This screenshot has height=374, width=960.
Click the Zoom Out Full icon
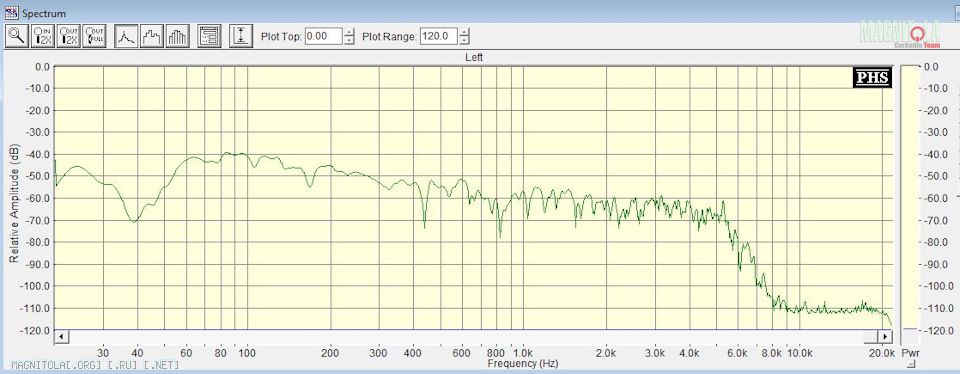pos(94,36)
